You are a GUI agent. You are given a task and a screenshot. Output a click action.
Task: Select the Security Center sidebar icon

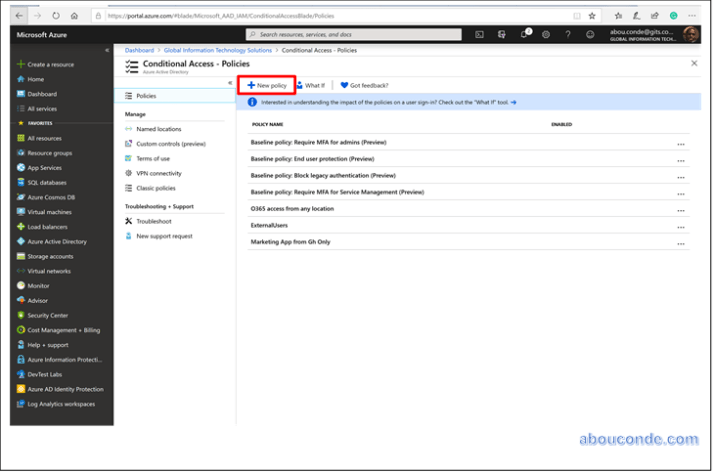click(x=21, y=315)
